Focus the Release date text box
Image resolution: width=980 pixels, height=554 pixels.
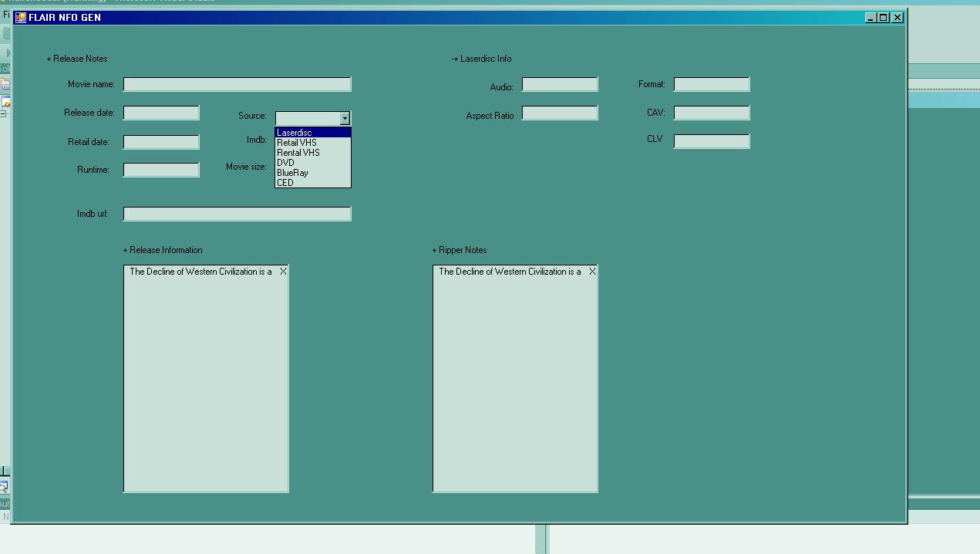pos(161,113)
